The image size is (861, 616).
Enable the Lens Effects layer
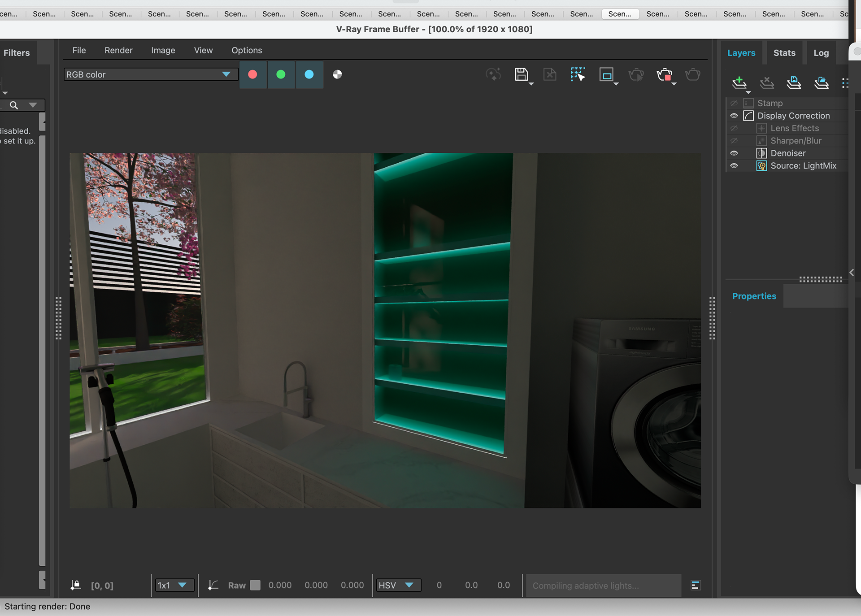pyautogui.click(x=734, y=128)
